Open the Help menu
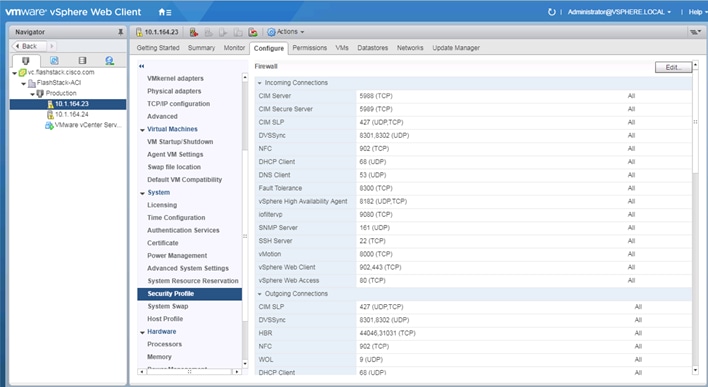The height and width of the screenshot is (387, 708). click(x=697, y=12)
